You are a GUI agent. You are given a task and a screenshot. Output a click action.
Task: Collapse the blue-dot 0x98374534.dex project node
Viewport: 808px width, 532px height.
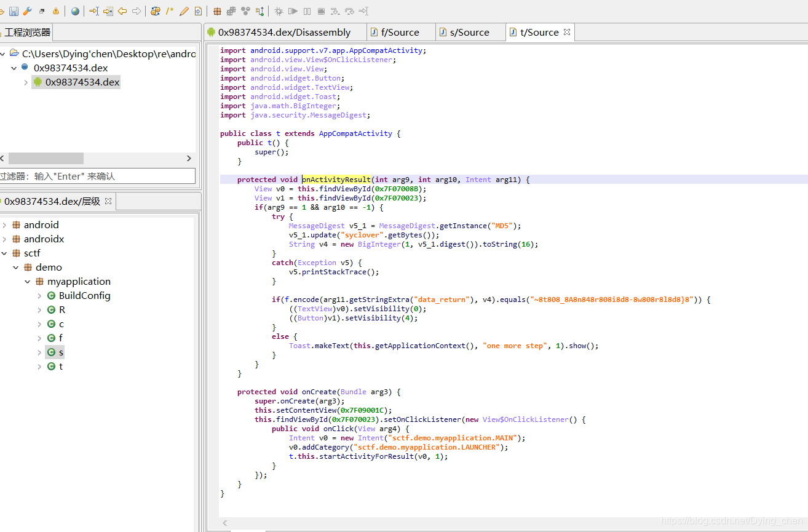(x=14, y=68)
